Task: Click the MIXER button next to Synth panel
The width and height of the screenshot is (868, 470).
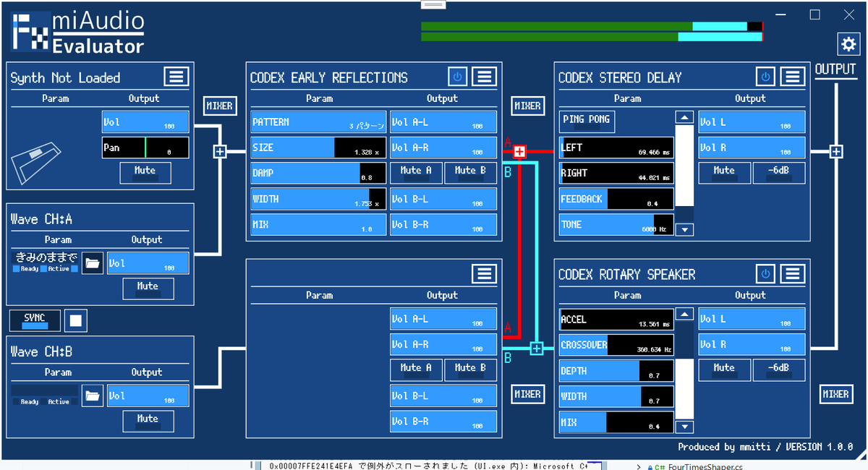Action: [219, 106]
